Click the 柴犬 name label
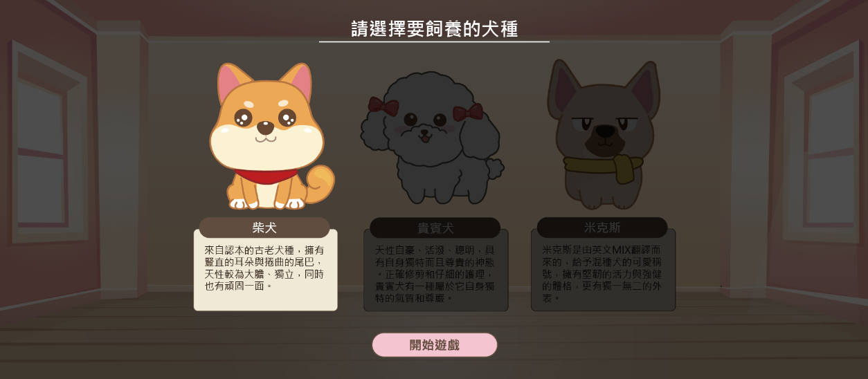868x379 pixels. coord(264,228)
